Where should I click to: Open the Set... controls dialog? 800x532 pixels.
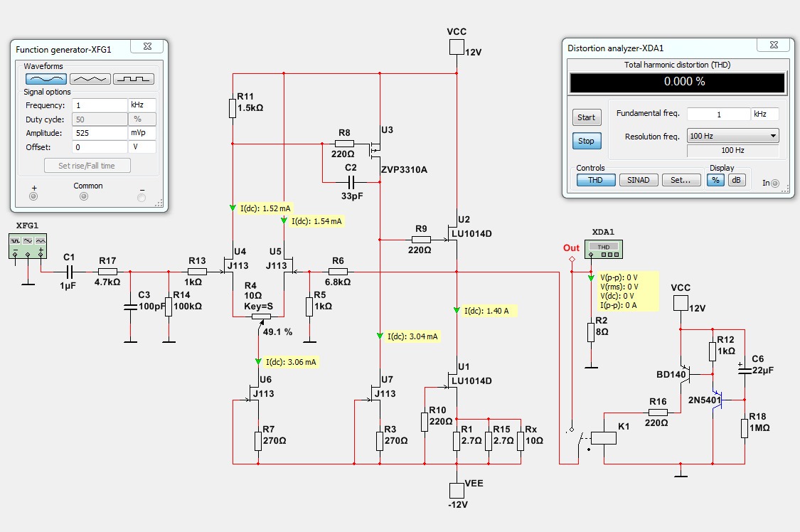(681, 180)
